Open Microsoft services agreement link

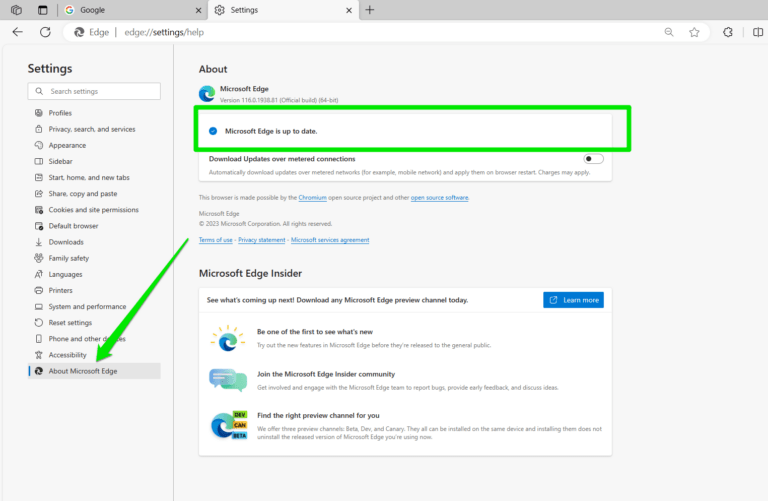coord(330,240)
